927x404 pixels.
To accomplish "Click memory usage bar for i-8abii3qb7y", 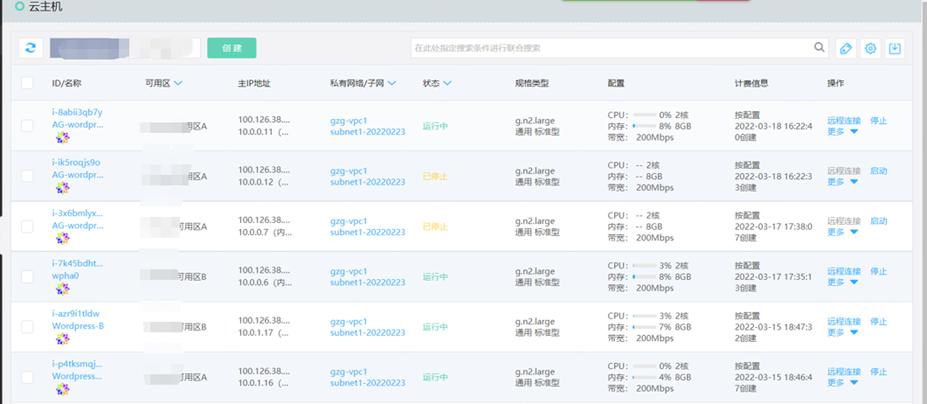I will click(644, 126).
